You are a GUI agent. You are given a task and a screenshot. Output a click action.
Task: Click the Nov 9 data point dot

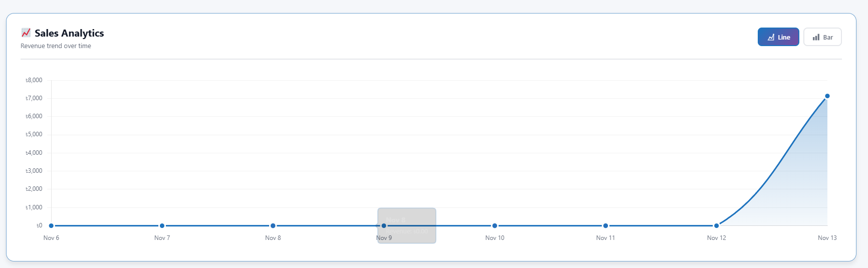384,226
